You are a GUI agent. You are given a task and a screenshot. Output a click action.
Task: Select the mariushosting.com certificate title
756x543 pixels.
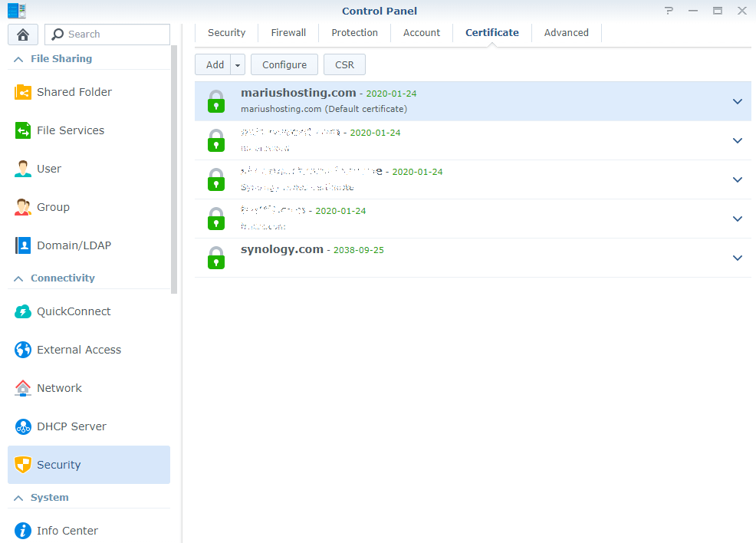298,93
